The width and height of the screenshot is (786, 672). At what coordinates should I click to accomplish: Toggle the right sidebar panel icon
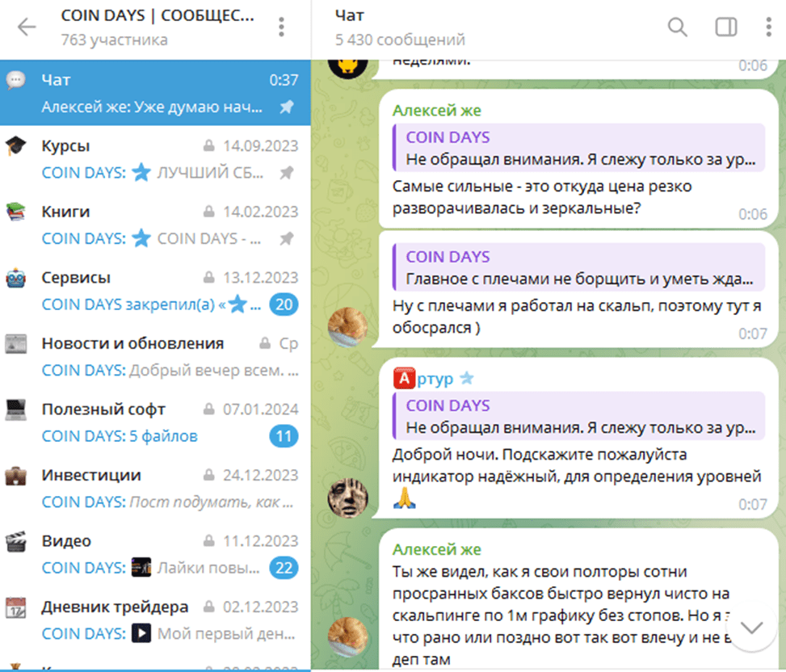coord(725,27)
